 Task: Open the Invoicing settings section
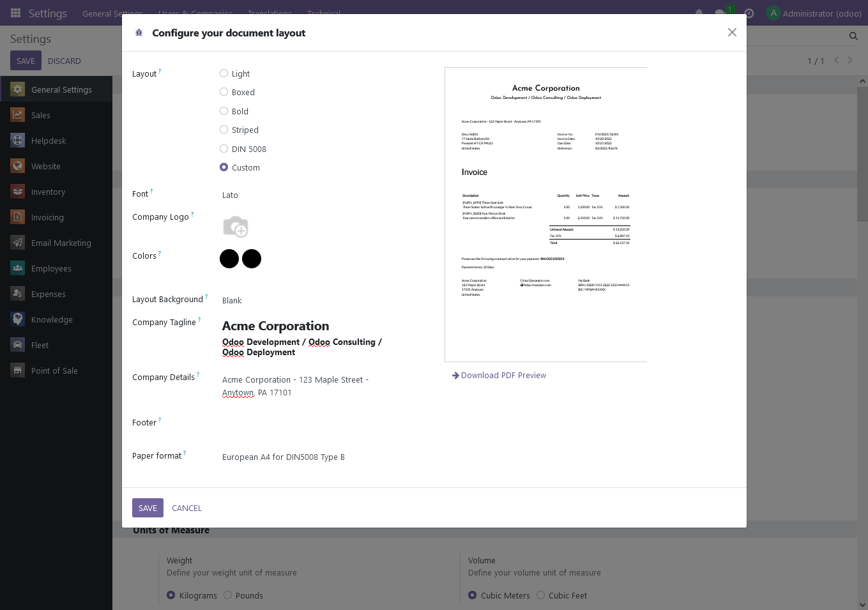click(47, 217)
